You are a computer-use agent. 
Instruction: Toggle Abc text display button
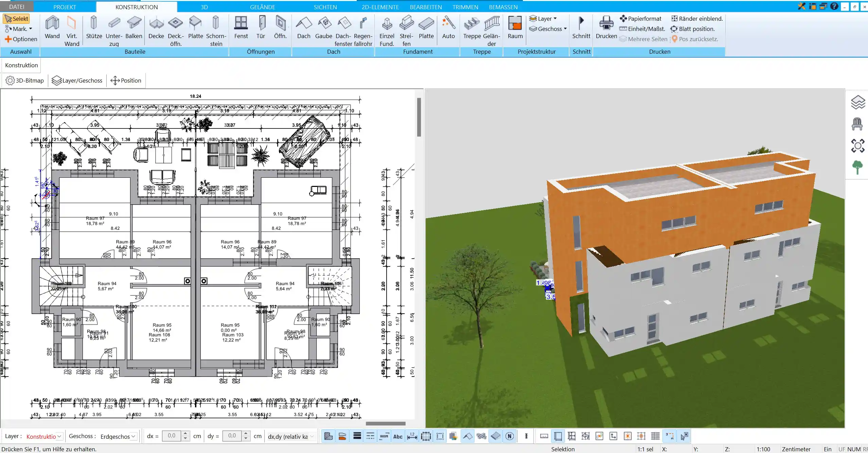[x=398, y=436]
